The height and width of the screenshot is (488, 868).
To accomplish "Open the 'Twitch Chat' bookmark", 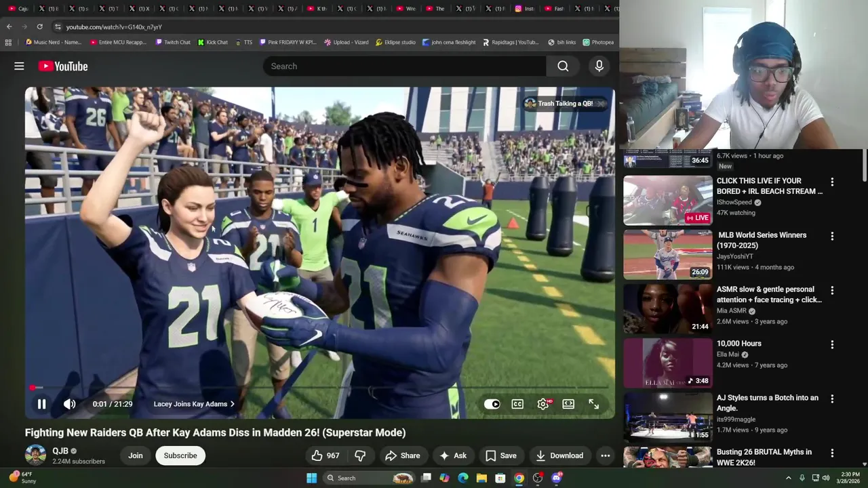I will (173, 42).
